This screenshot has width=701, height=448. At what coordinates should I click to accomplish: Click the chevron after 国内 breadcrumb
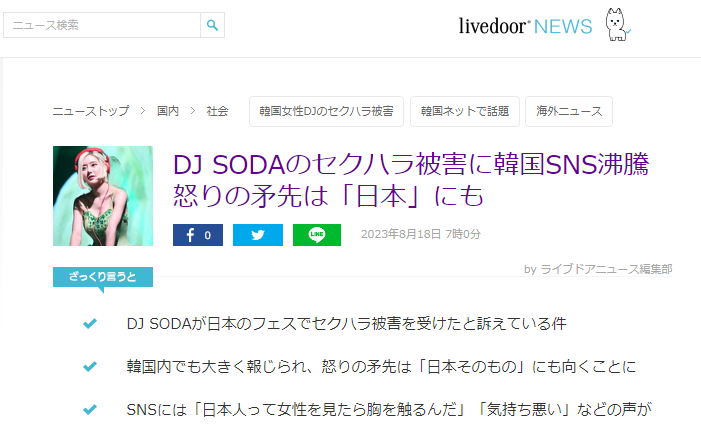(x=193, y=110)
